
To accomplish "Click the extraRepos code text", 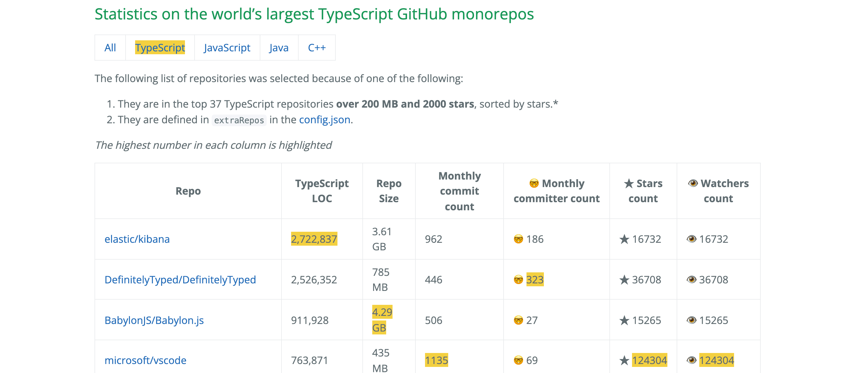I will pyautogui.click(x=239, y=120).
